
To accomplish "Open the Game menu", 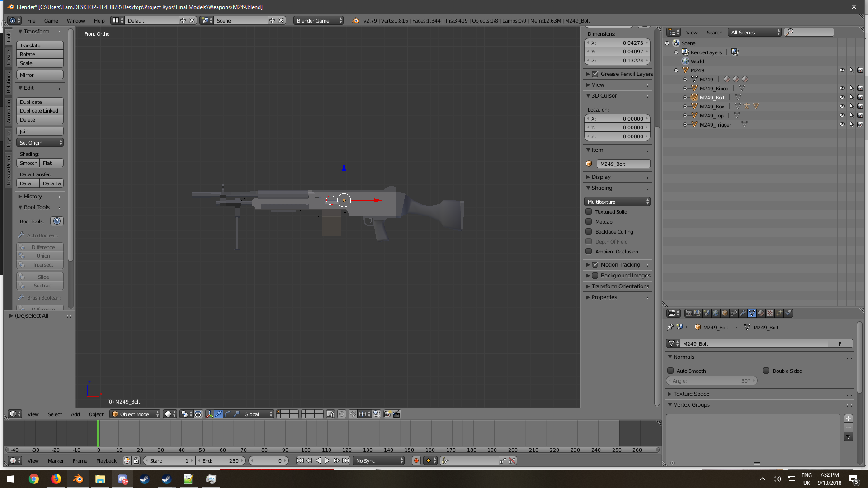I will pyautogui.click(x=51, y=20).
